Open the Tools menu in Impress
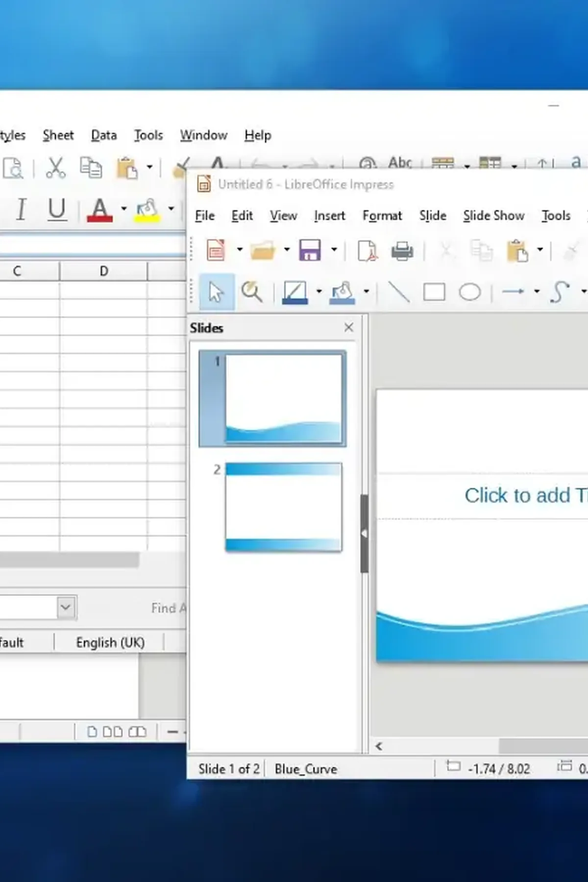Image resolution: width=588 pixels, height=882 pixels. 556,216
